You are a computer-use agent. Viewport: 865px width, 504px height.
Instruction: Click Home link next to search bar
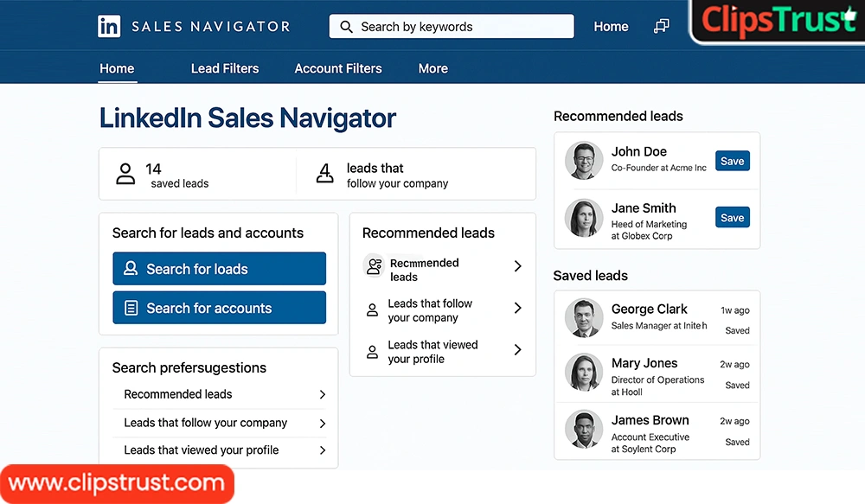coord(611,27)
